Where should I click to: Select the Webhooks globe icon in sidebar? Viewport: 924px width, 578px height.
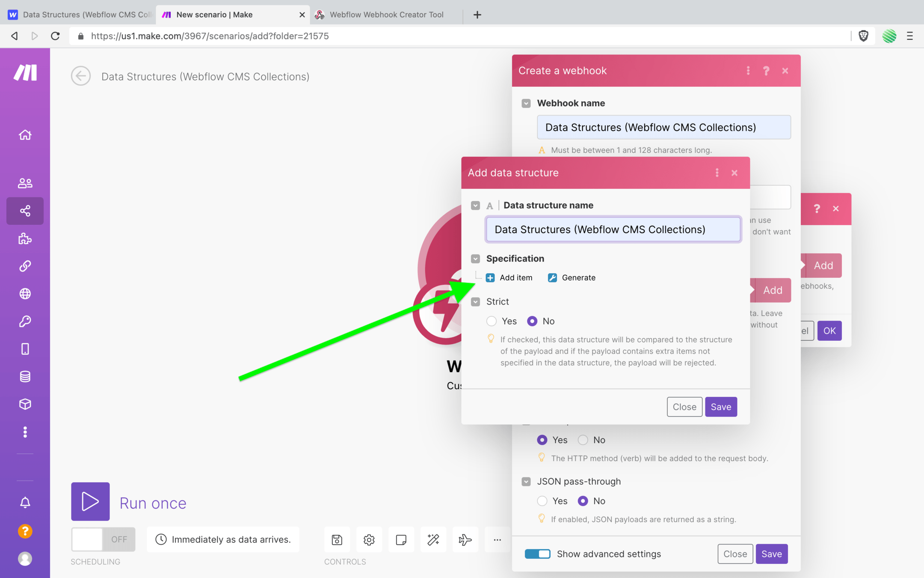coord(25,293)
